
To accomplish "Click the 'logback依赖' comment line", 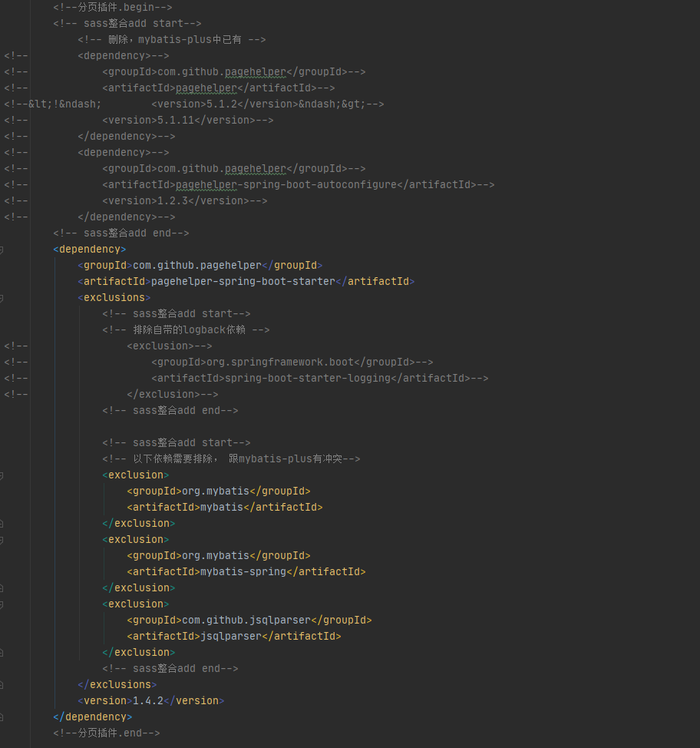I will 186,329.
